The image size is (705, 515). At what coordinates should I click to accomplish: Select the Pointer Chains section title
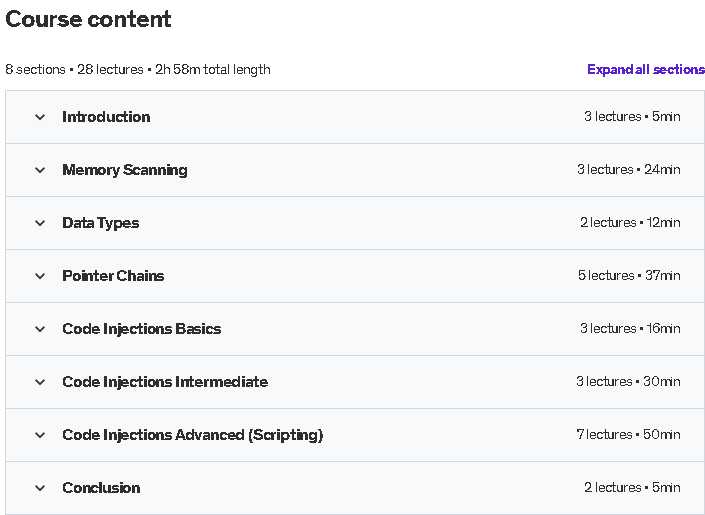[113, 276]
